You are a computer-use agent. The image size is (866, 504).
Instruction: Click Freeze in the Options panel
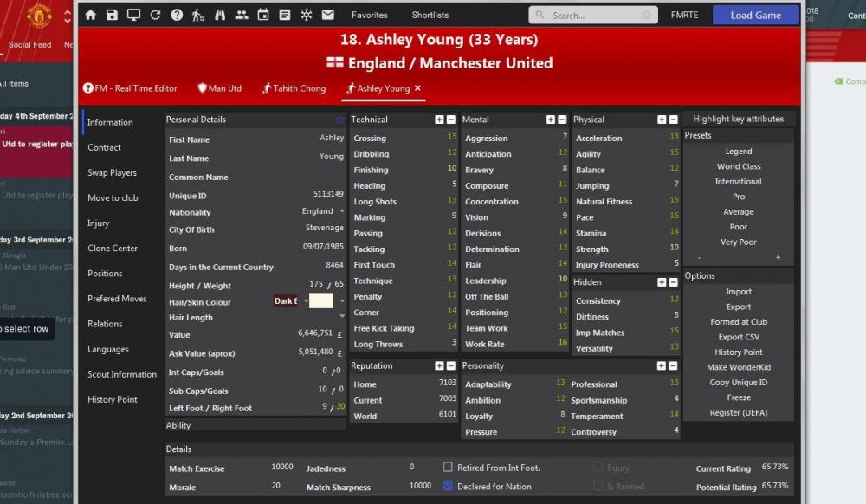tap(739, 397)
